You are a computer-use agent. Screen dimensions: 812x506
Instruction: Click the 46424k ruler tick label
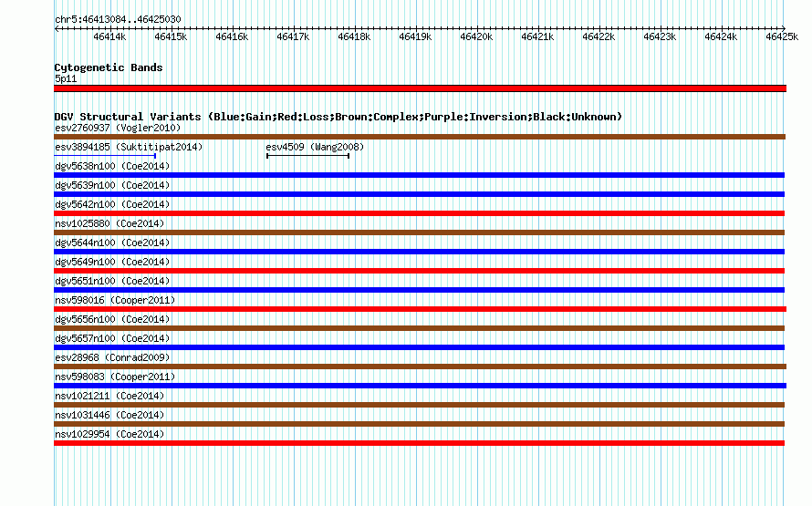point(721,36)
